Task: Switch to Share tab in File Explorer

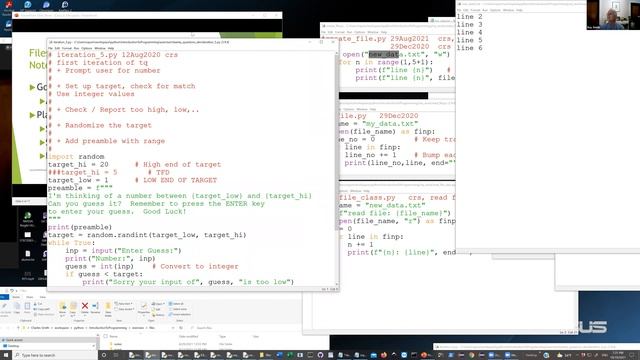Action: point(29,297)
